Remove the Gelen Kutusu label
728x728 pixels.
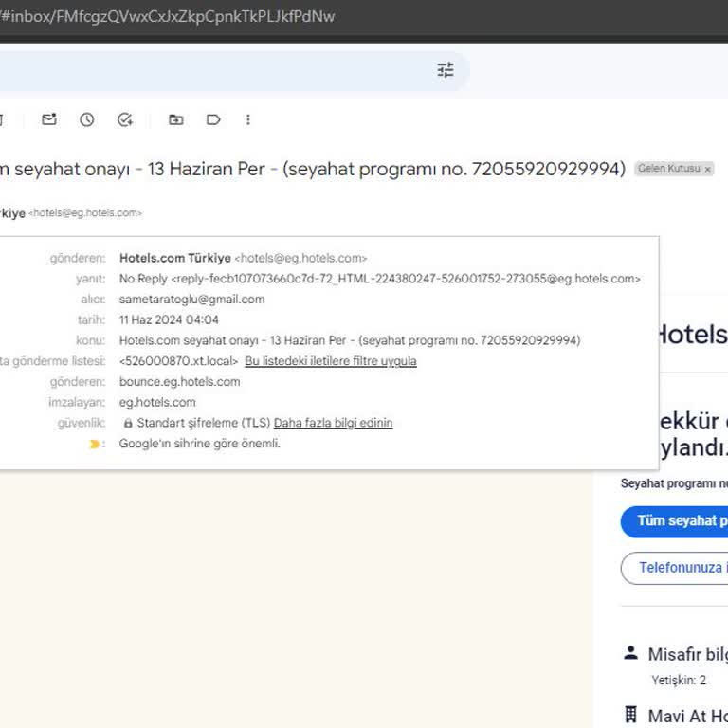707,170
